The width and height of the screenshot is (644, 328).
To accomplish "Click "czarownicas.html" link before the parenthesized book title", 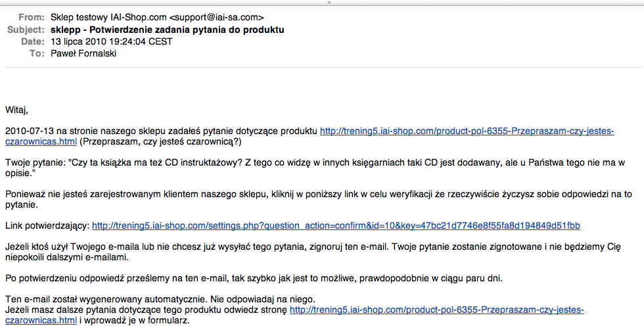I will [x=41, y=141].
